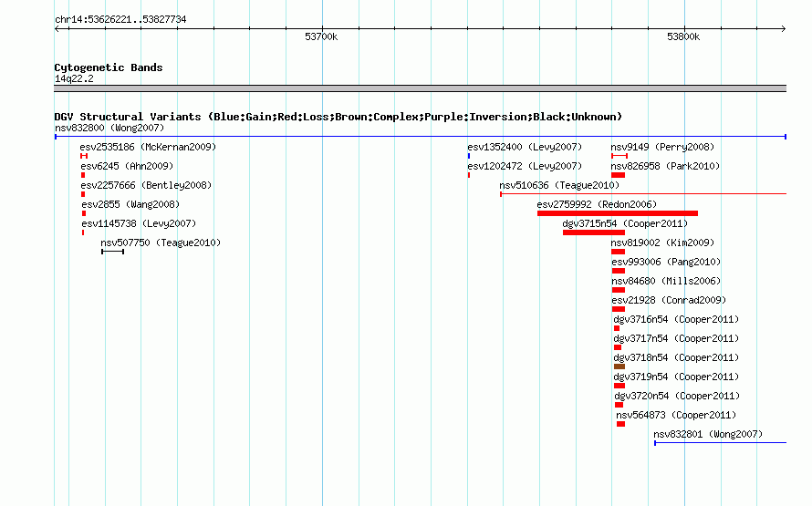Open esv21928 (Conrad2009) variant

[x=669, y=300]
